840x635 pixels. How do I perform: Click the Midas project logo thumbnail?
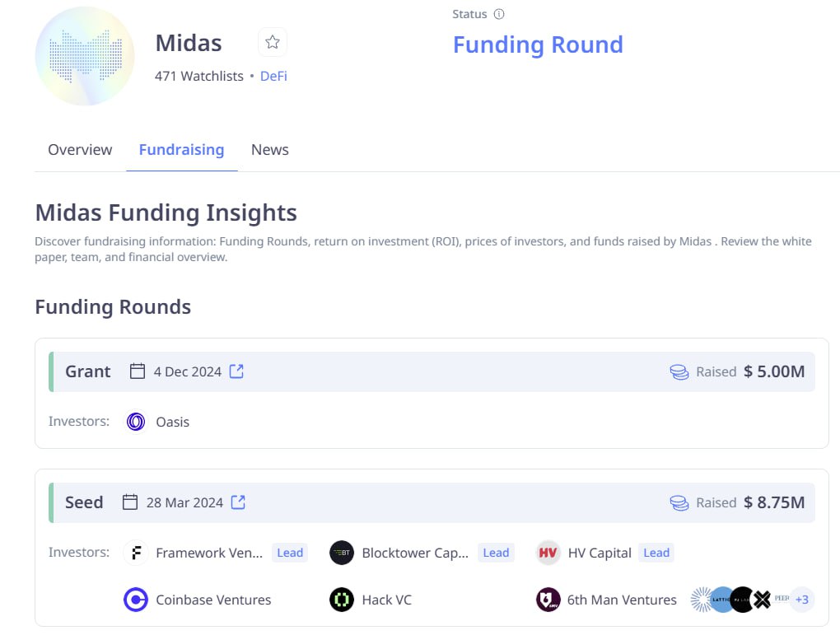tap(85, 56)
